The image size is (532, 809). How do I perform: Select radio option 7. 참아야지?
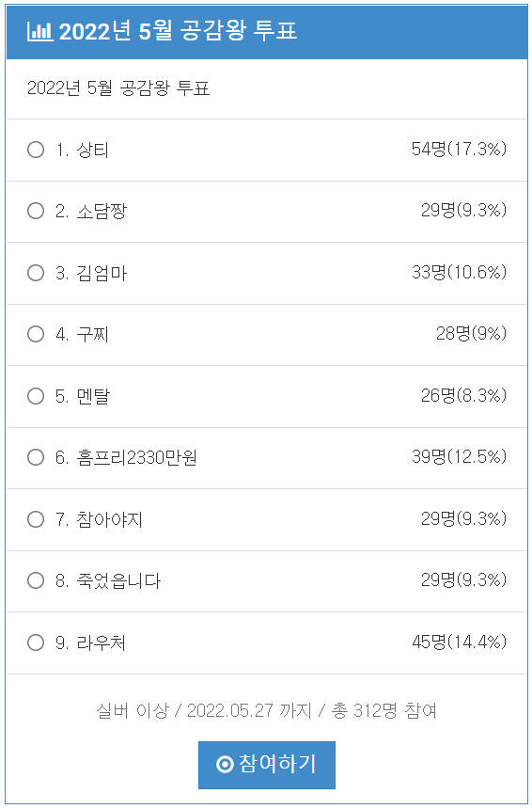(x=36, y=519)
